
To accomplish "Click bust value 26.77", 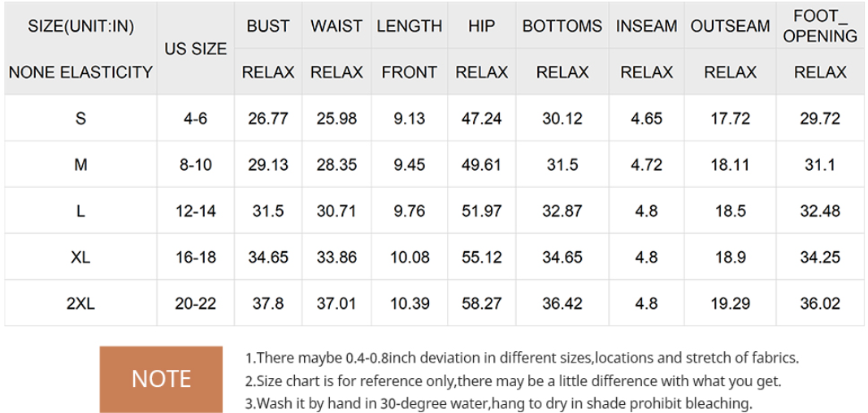I will point(268,119).
